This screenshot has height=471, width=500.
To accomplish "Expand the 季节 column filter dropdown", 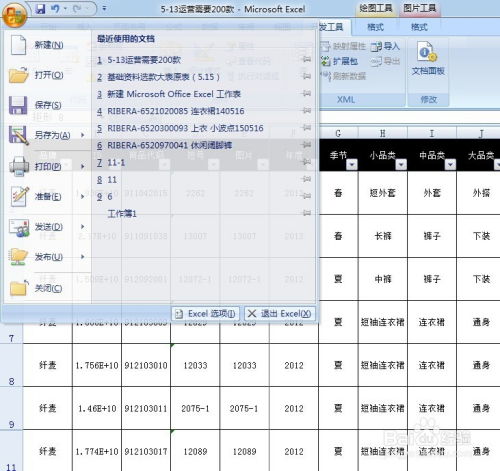I will coord(352,164).
